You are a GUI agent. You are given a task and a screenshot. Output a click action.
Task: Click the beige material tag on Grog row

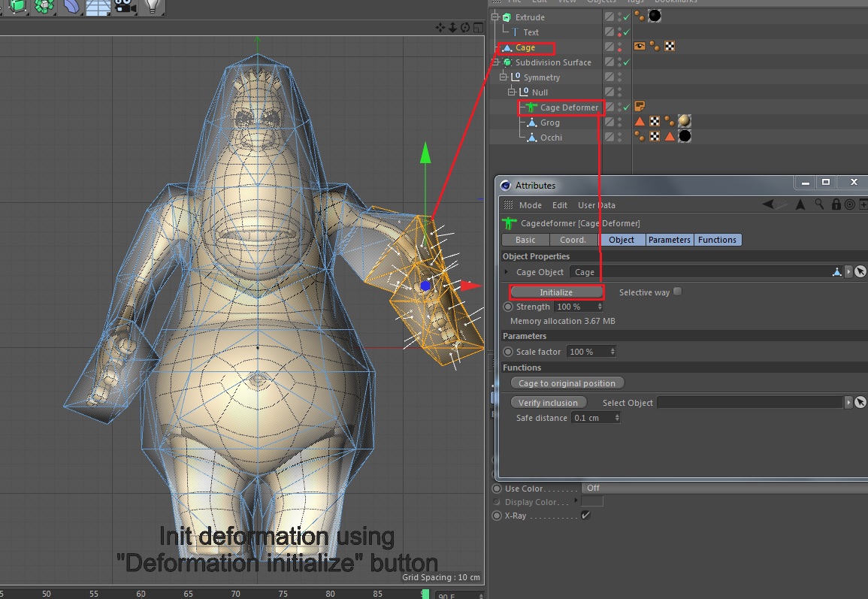click(684, 121)
